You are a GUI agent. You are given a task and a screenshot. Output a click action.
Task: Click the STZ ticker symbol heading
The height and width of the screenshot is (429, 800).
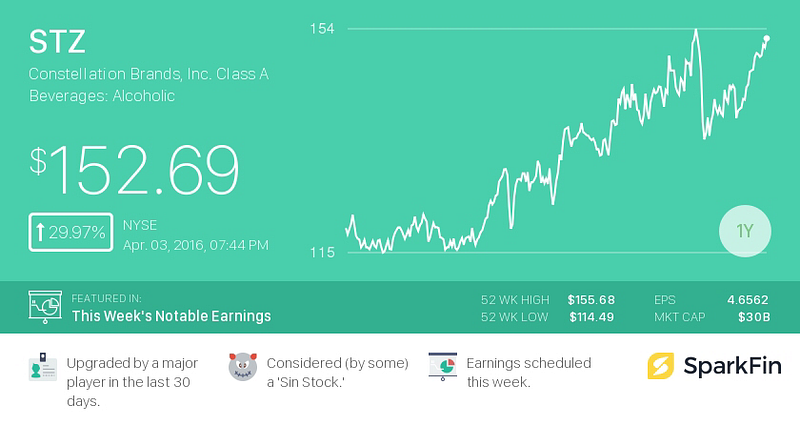tap(57, 41)
